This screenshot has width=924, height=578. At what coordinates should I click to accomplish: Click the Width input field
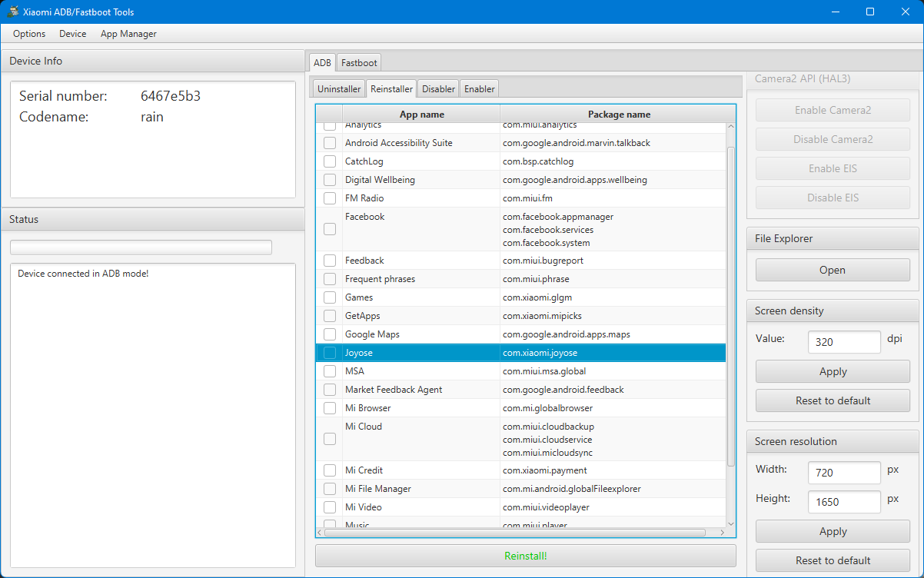844,473
